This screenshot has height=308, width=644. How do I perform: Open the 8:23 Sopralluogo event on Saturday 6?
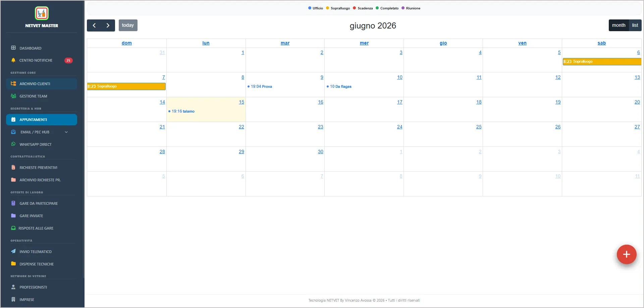[x=602, y=62]
